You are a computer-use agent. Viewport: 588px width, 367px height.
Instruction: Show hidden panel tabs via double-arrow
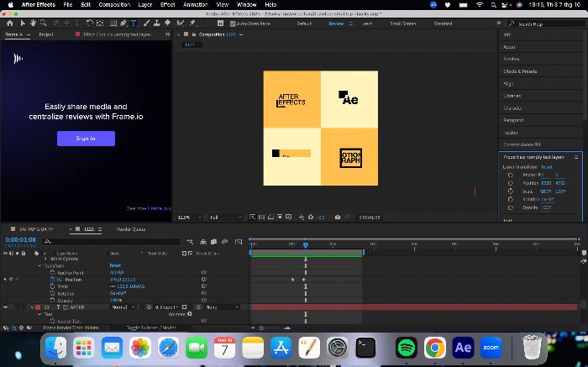pyautogui.click(x=167, y=34)
